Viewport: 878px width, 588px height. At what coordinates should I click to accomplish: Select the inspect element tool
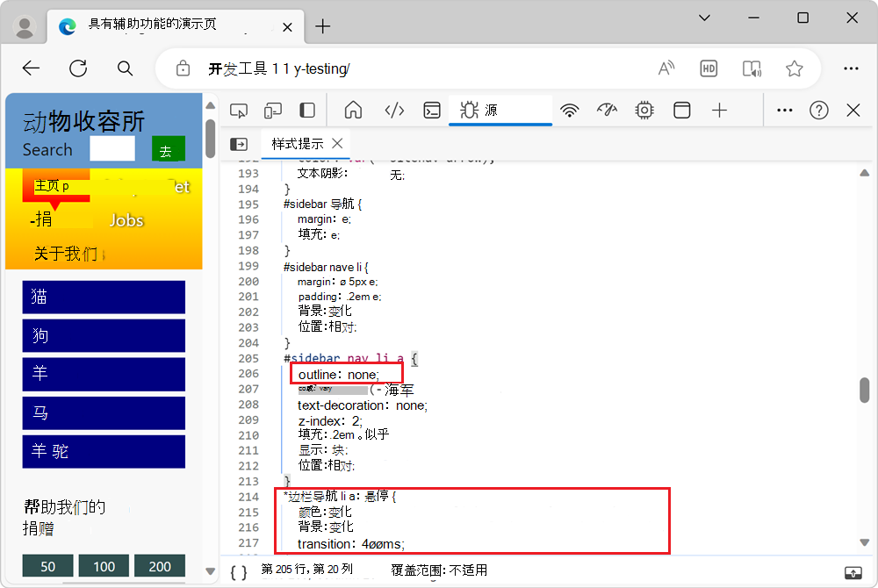click(238, 111)
